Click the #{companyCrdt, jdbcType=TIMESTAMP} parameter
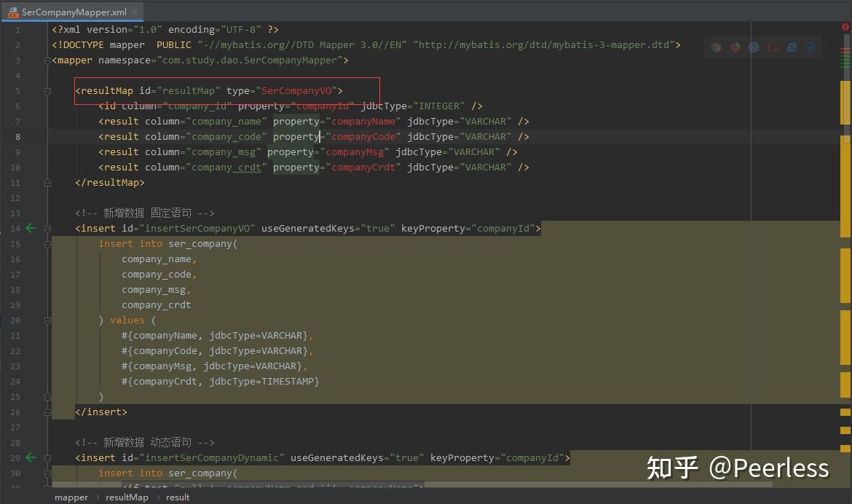 click(221, 381)
